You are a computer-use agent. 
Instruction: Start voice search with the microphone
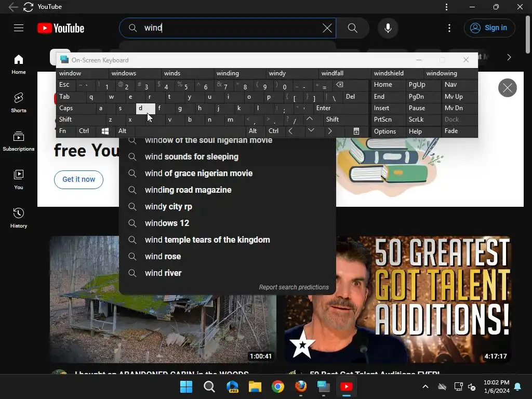[x=388, y=28]
